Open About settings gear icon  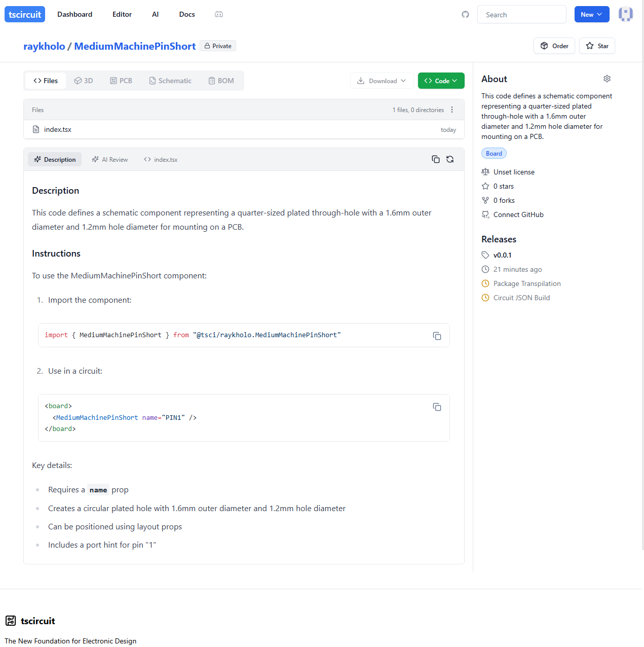click(x=607, y=79)
